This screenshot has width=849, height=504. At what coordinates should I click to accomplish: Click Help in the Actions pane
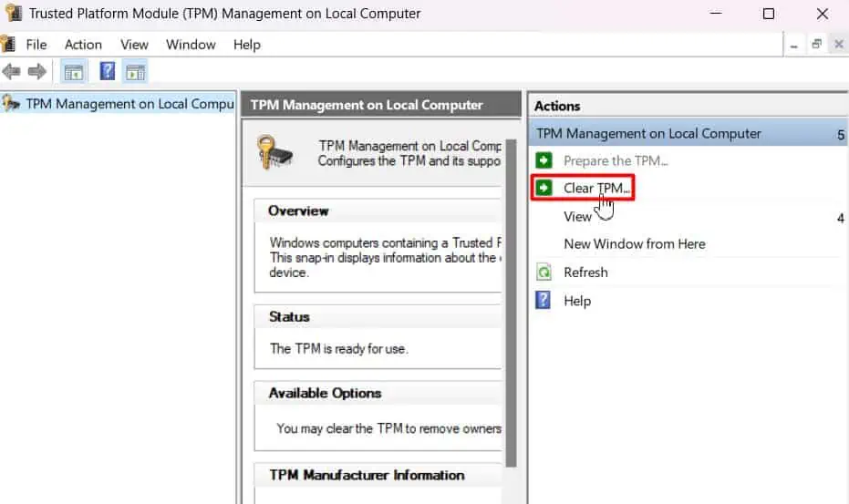pyautogui.click(x=577, y=301)
